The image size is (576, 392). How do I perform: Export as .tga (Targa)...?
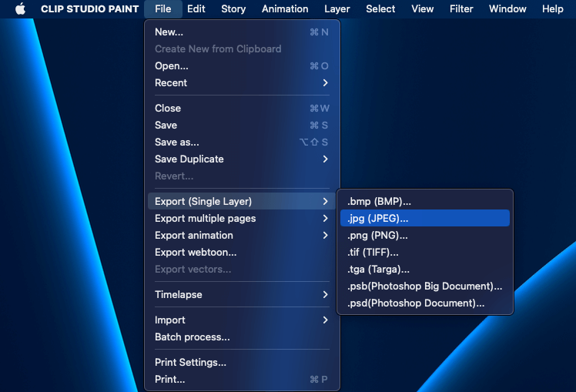click(424, 269)
